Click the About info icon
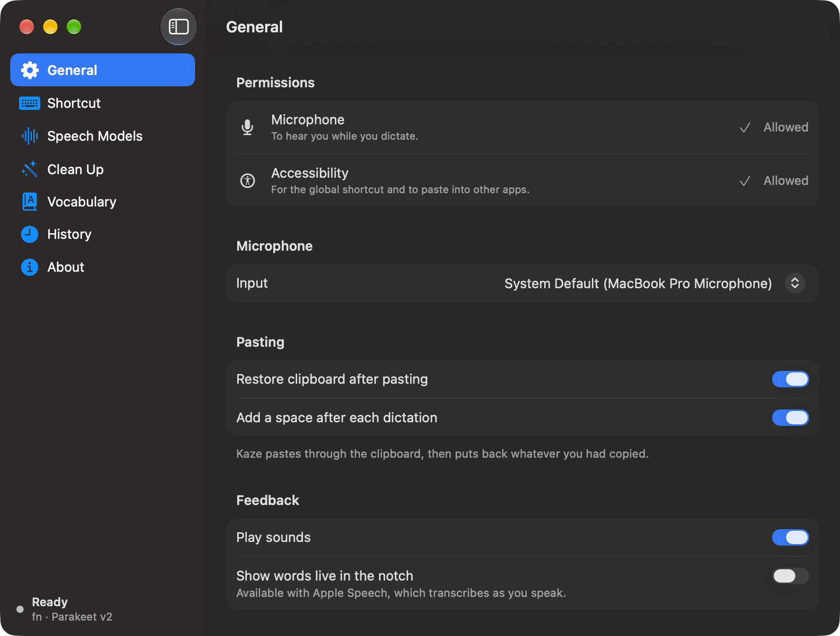Viewport: 840px width, 636px height. click(x=30, y=267)
